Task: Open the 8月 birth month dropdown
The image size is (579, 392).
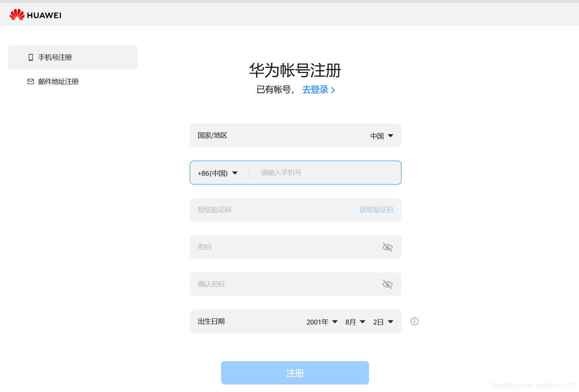Action: [355, 322]
